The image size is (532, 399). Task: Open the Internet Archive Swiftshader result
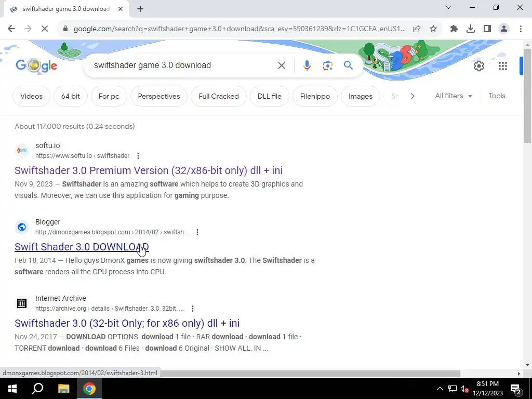click(x=127, y=323)
